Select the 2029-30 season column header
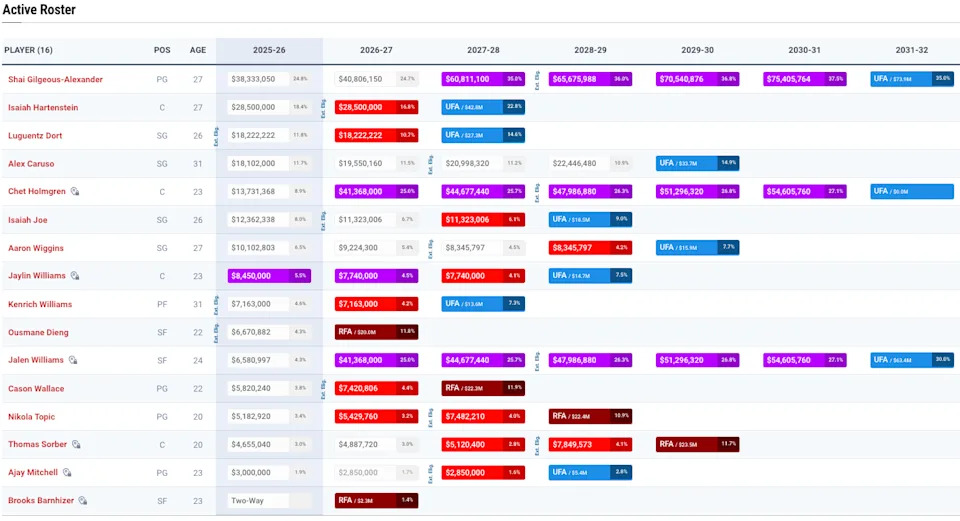 click(x=697, y=50)
